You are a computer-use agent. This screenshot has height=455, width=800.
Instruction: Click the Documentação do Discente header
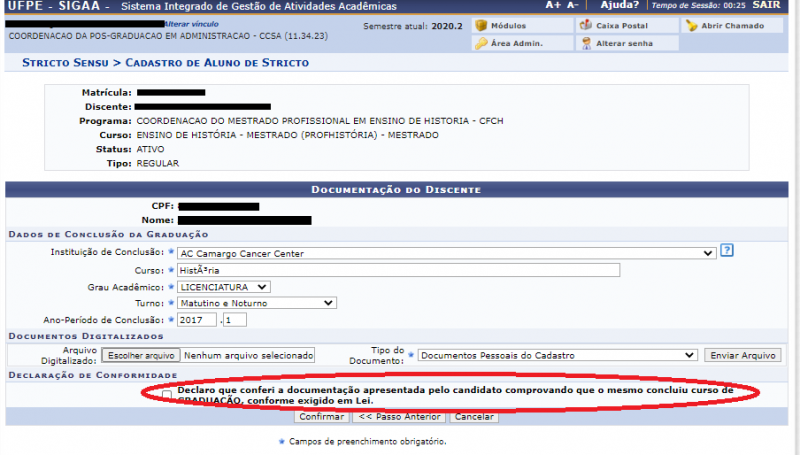coord(396,190)
